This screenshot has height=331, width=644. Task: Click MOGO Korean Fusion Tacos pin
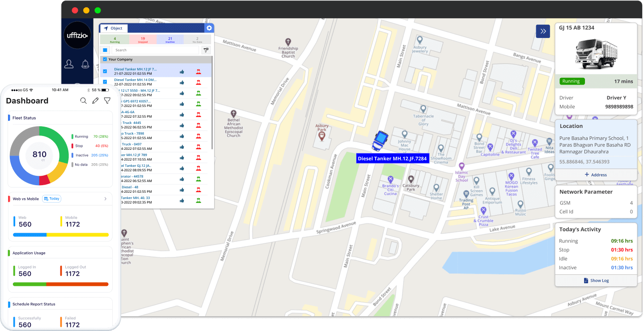coord(512,176)
